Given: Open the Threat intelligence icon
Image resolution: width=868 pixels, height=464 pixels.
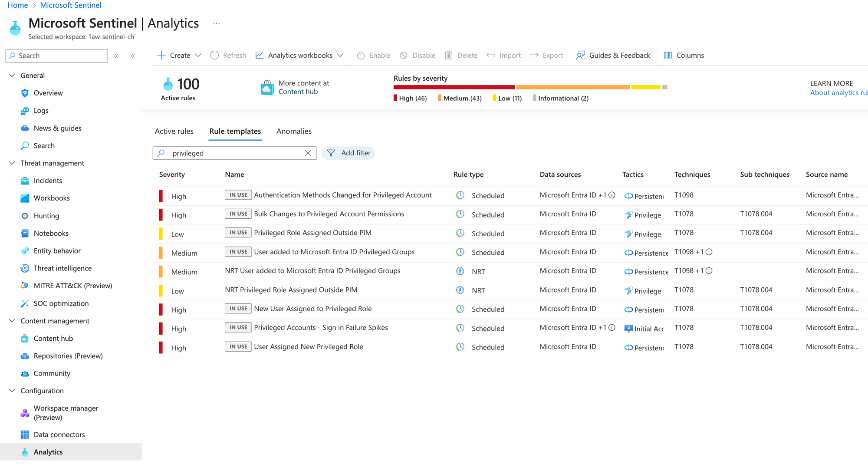Looking at the screenshot, I should coord(25,268).
